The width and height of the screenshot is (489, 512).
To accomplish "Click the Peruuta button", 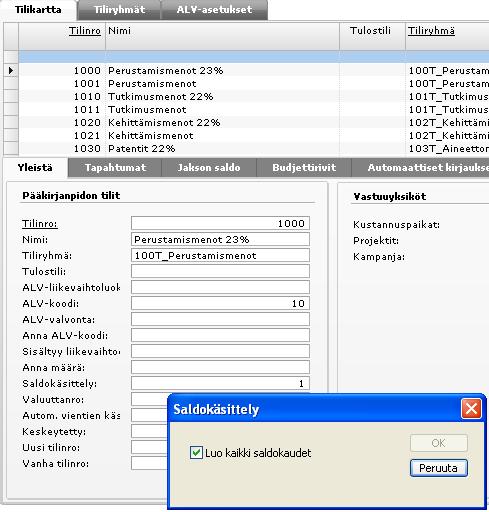I will (438, 468).
